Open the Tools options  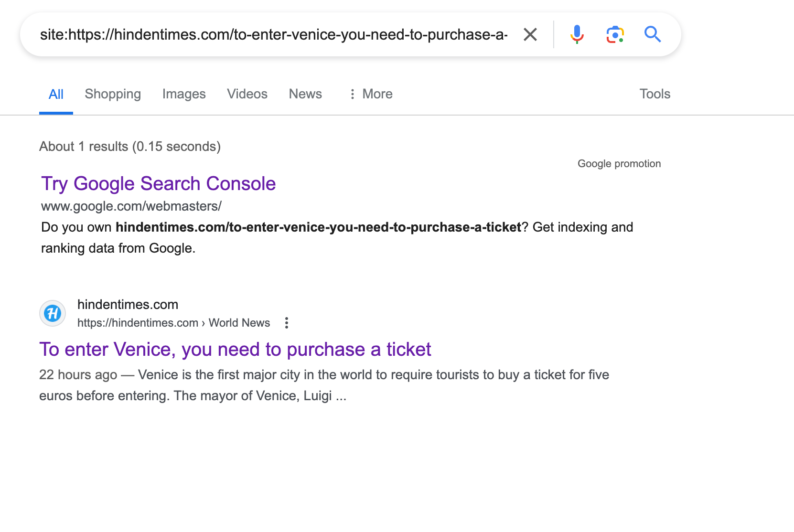[x=655, y=94]
